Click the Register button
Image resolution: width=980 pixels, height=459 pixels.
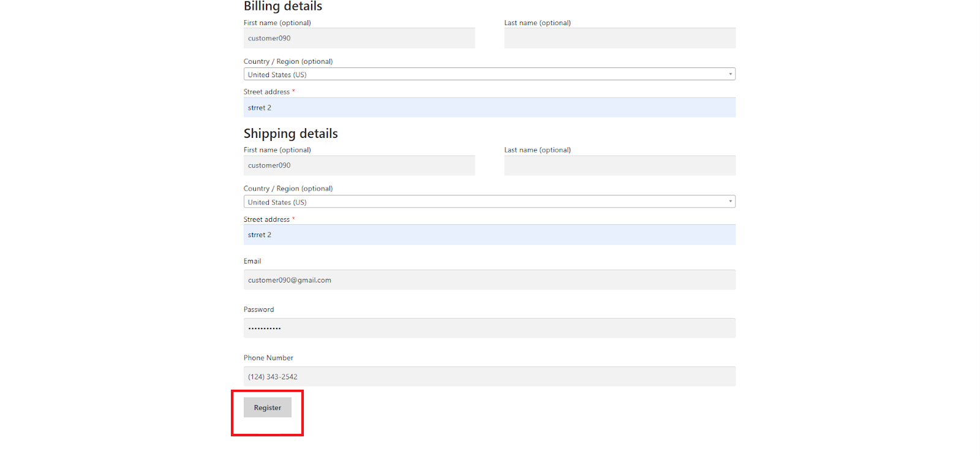(267, 408)
